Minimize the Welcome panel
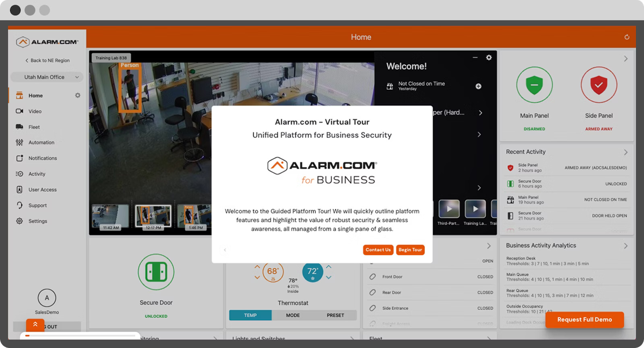644x348 pixels. (x=475, y=58)
